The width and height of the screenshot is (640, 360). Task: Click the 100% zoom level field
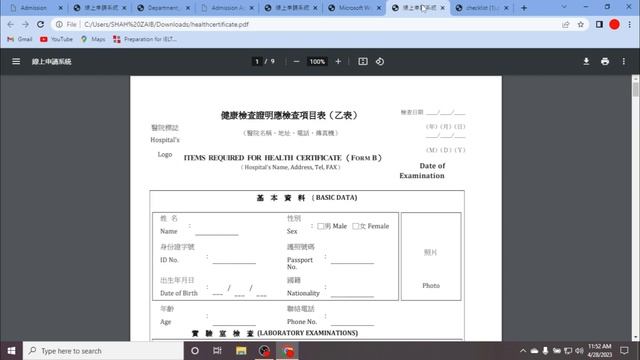[317, 61]
